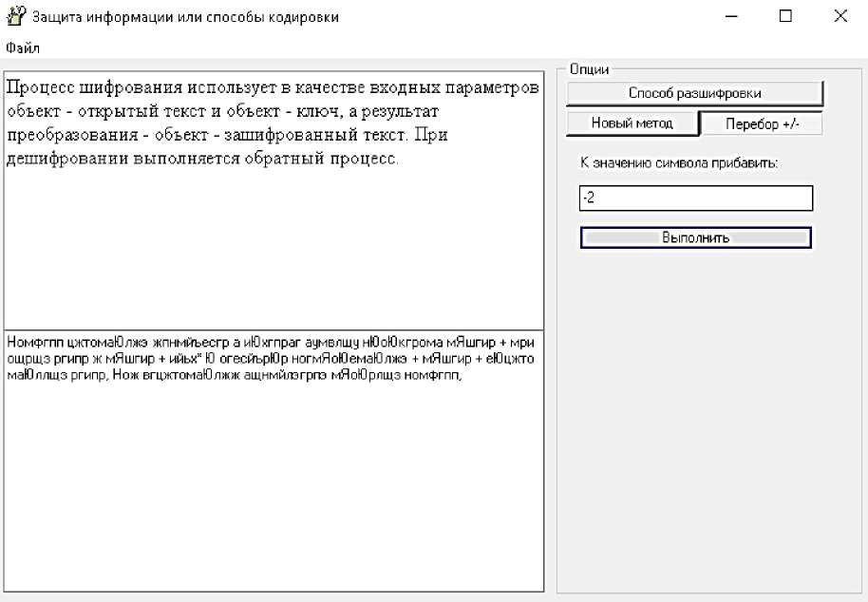868x602 pixels.
Task: Click the word дешифровании in upper text
Action: coord(67,159)
